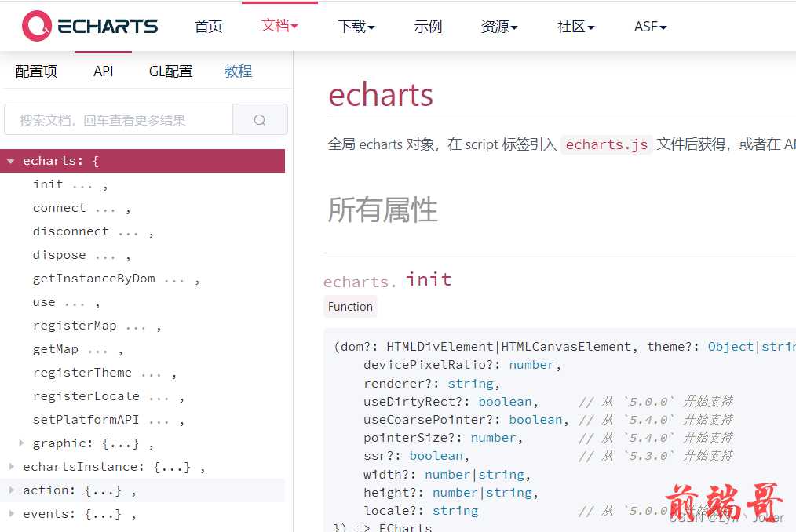Click the echarts.js inline code
Viewport: 796px width, 532px height.
click(x=607, y=144)
